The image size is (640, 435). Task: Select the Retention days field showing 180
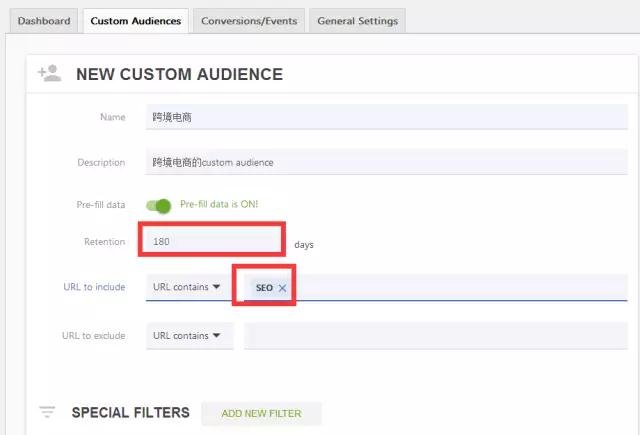click(x=214, y=241)
